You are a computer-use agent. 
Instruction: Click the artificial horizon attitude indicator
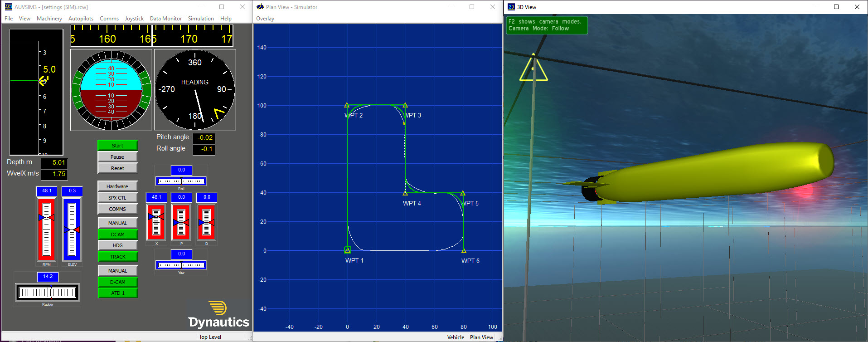pyautogui.click(x=111, y=90)
